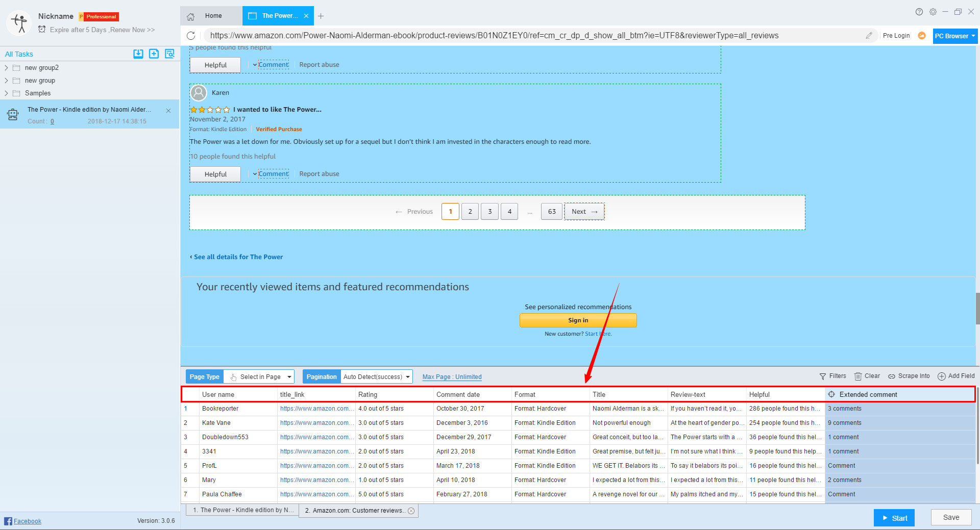The height and width of the screenshot is (530, 980).
Task: Open the Facebook link
Action: coord(28,521)
